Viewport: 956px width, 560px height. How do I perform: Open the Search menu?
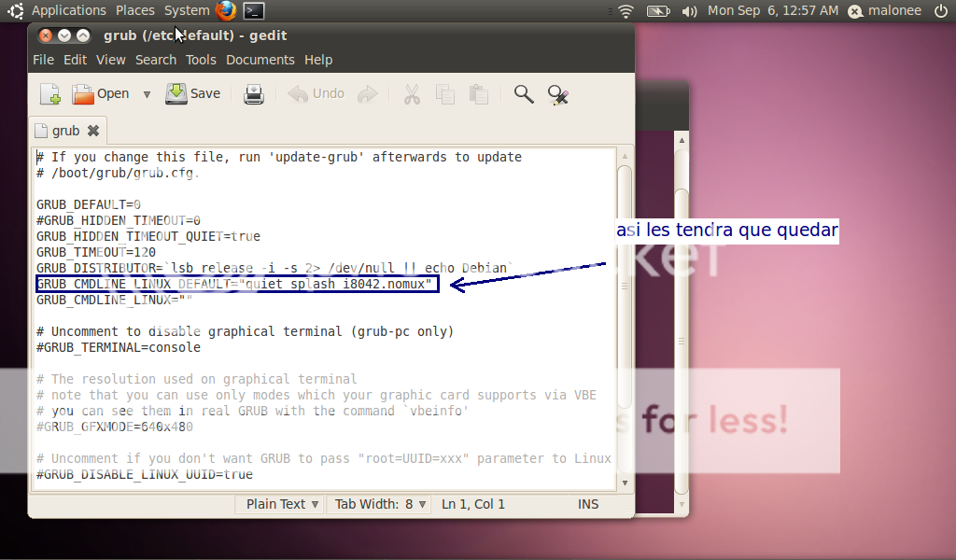156,60
